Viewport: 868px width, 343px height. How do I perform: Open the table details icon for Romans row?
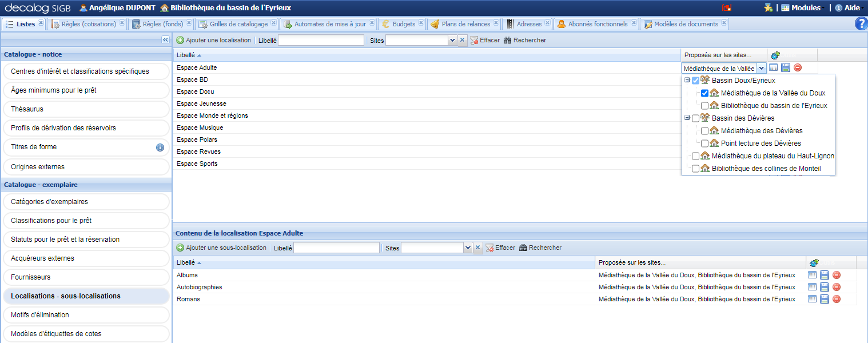coord(813,299)
